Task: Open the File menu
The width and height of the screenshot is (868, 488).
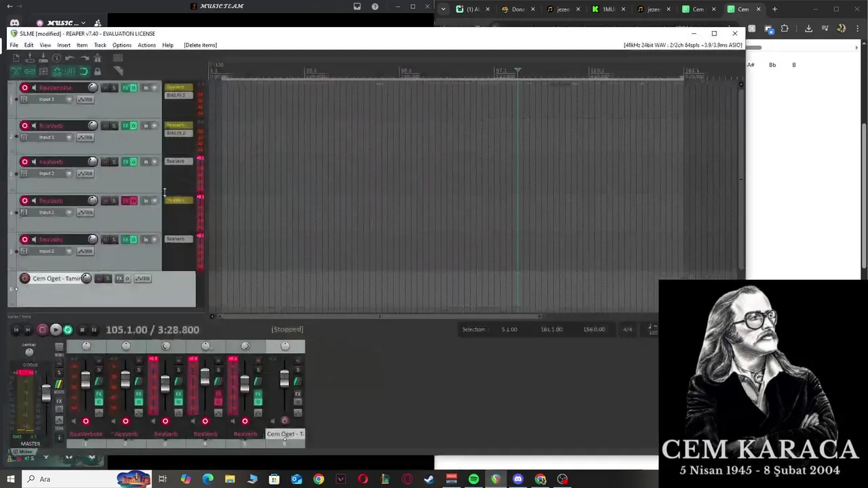Action: tap(14, 45)
